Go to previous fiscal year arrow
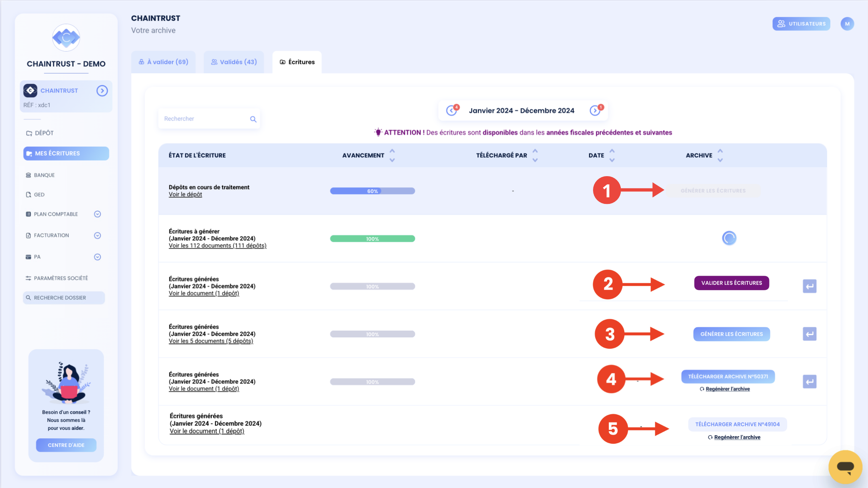The image size is (868, 488). 451,111
